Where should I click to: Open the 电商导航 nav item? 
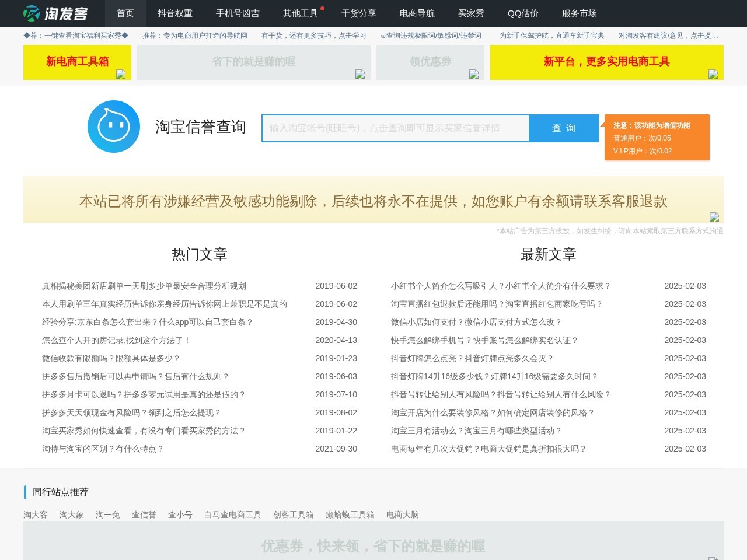click(417, 13)
